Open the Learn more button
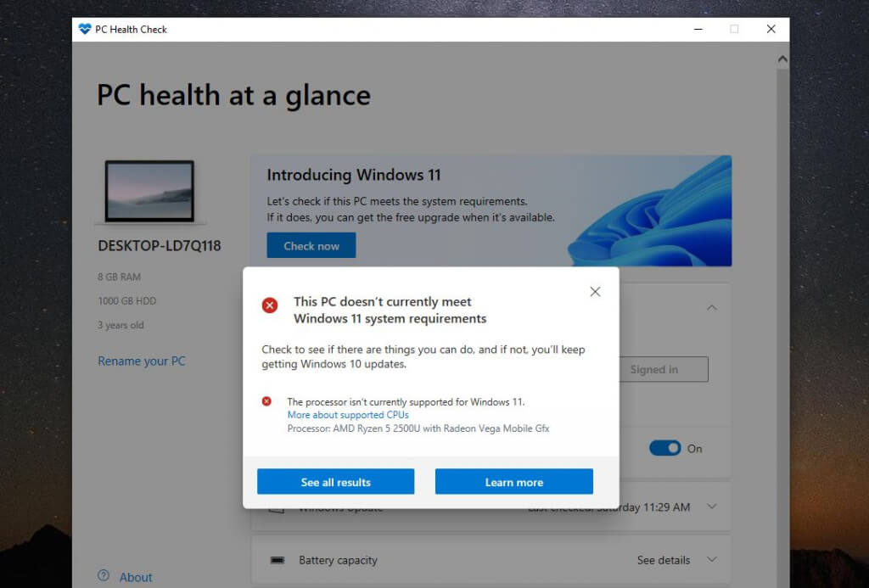 (513, 482)
